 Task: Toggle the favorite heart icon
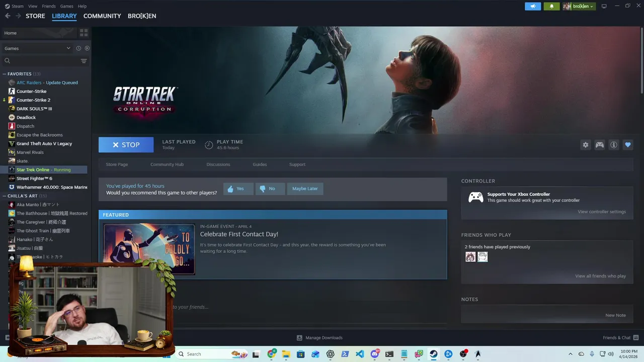[628, 145]
